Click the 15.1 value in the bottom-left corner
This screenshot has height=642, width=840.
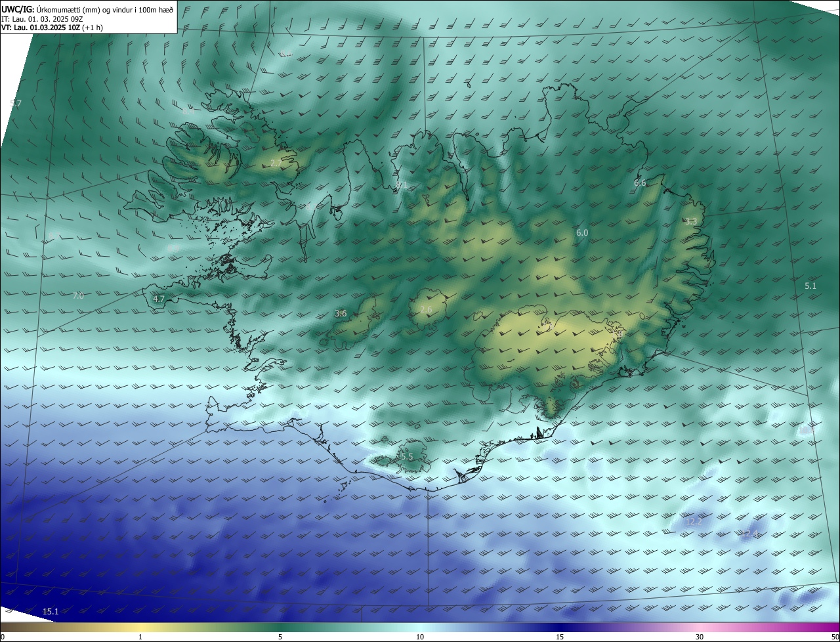point(51,612)
